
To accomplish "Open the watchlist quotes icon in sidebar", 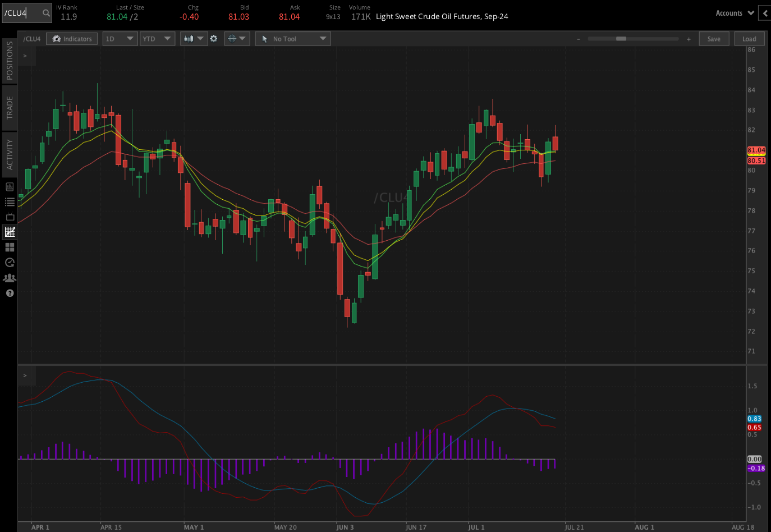I will tap(10, 201).
